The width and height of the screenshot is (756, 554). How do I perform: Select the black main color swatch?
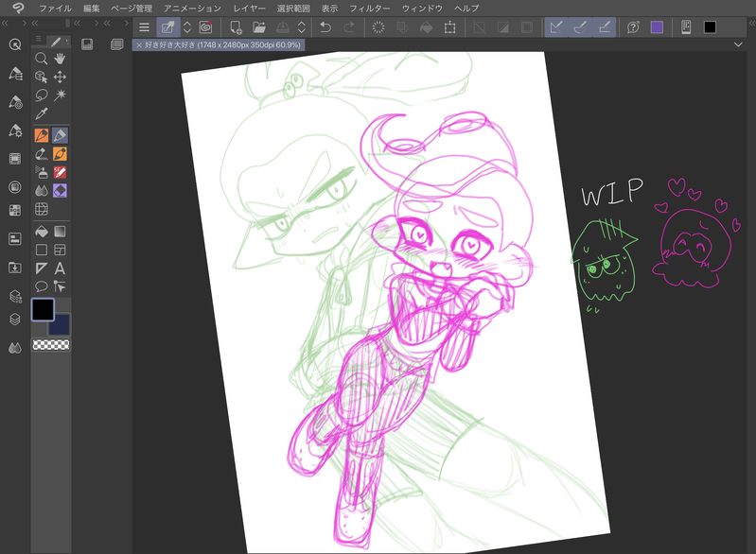pyautogui.click(x=43, y=309)
